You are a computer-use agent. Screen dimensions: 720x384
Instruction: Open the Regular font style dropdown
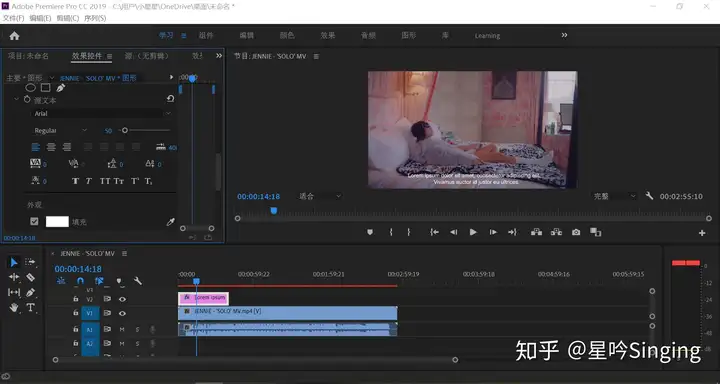tap(60, 130)
